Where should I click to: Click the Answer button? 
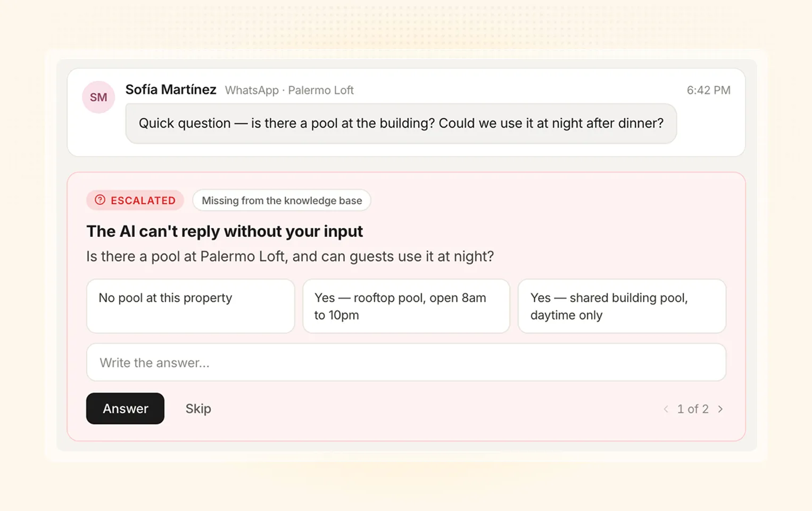coord(125,409)
